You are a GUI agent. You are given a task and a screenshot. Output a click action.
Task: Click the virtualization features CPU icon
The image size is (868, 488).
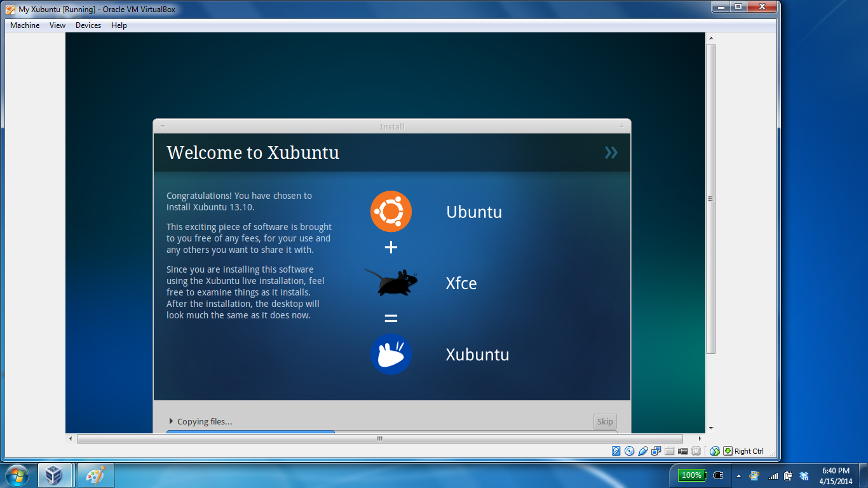[696, 451]
